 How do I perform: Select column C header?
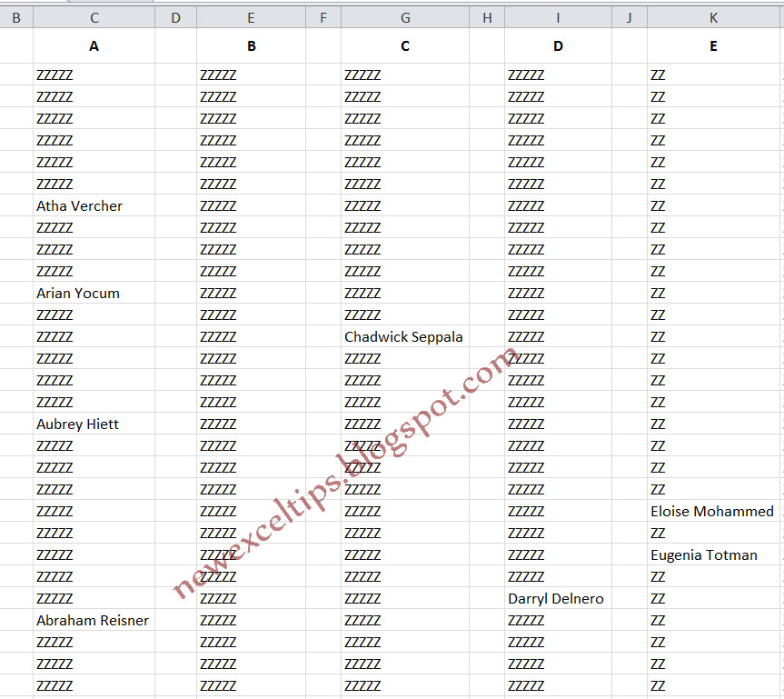pos(94,18)
